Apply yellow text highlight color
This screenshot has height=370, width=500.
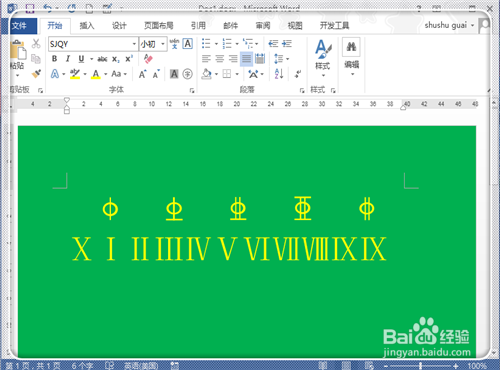pos(75,74)
